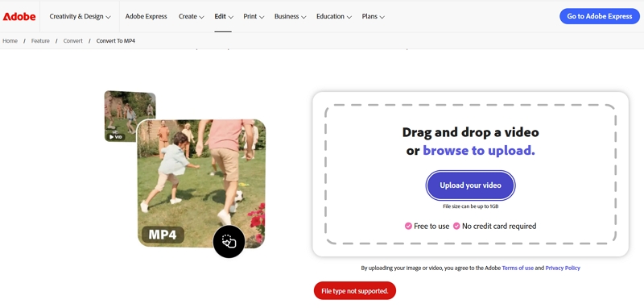This screenshot has height=308, width=644.
Task: Open the Privacy Policy link
Action: point(563,268)
